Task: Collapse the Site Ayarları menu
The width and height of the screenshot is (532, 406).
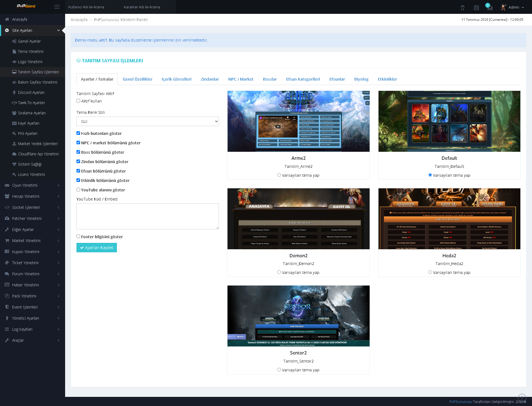Action: coord(33,30)
